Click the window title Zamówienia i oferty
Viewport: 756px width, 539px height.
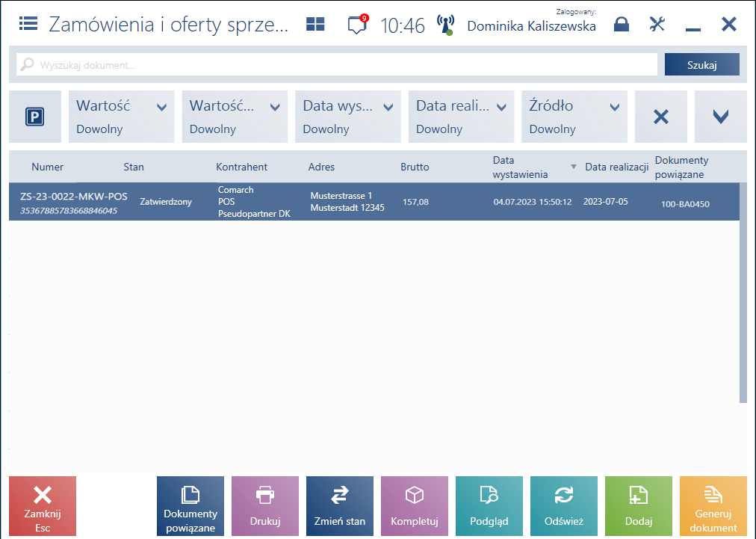point(169,24)
